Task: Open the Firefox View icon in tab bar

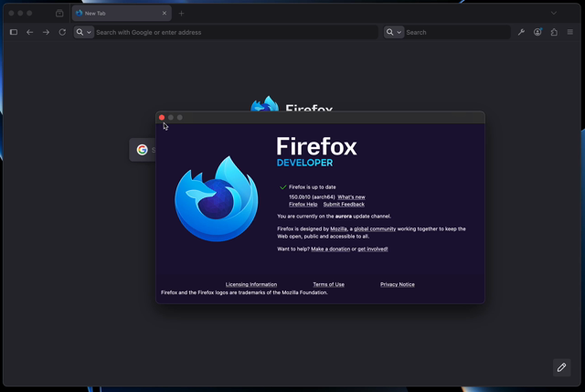Action: pyautogui.click(x=59, y=14)
